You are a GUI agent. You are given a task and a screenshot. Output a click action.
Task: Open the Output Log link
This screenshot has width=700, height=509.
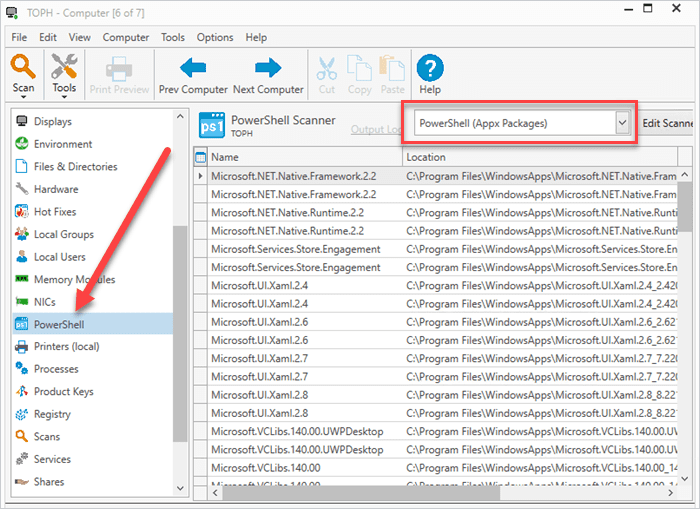pos(376,129)
